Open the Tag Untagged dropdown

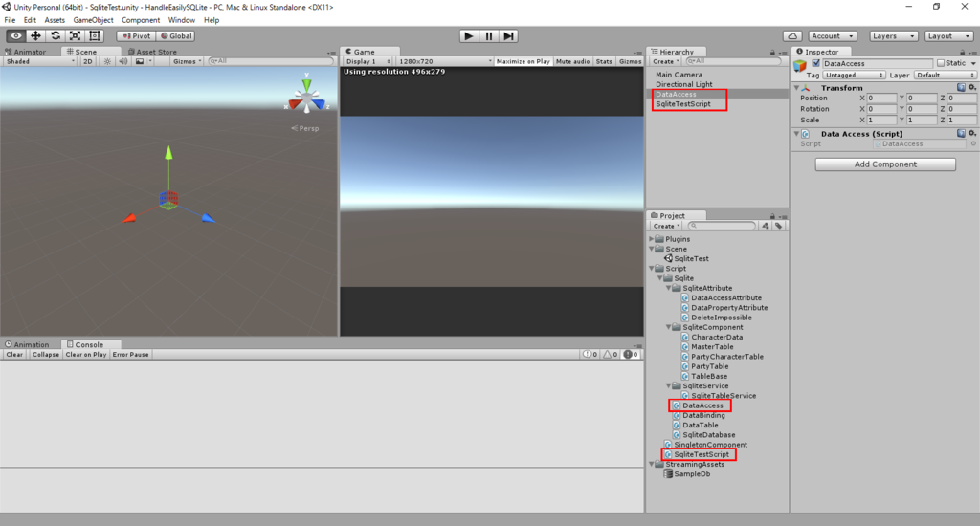pyautogui.click(x=855, y=75)
